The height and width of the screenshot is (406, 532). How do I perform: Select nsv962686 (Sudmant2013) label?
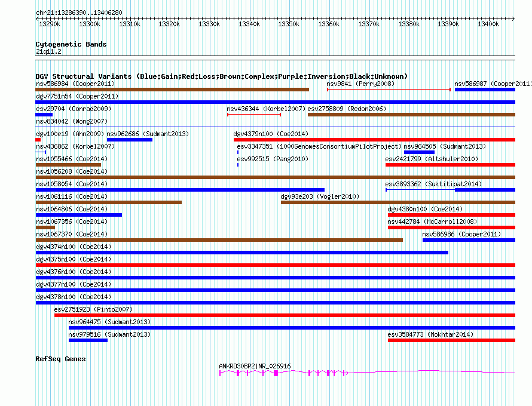pos(148,134)
